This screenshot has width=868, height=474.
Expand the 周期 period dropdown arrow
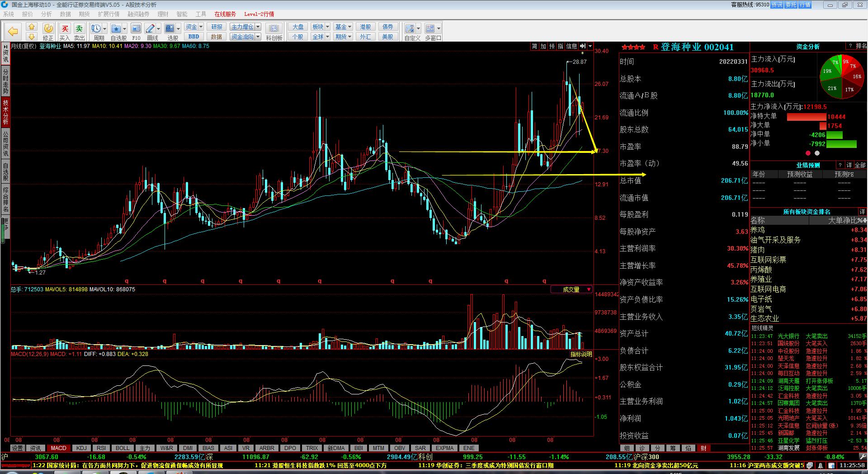[104, 28]
